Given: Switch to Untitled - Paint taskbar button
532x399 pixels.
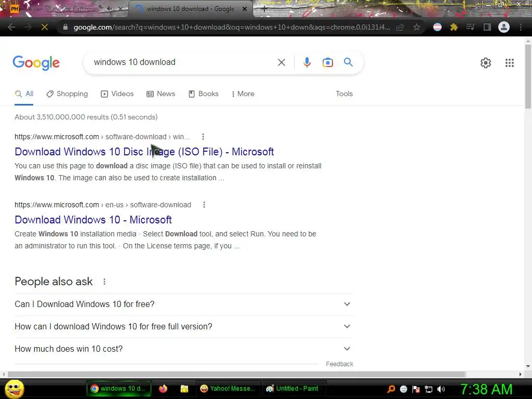Looking at the screenshot, I should pyautogui.click(x=293, y=389).
